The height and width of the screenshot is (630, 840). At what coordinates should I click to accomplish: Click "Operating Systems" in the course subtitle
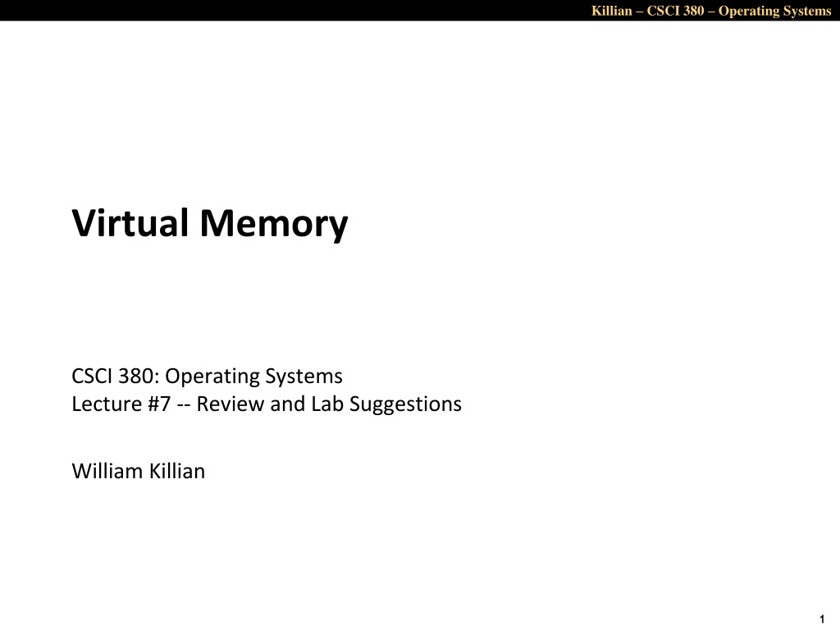[253, 376]
